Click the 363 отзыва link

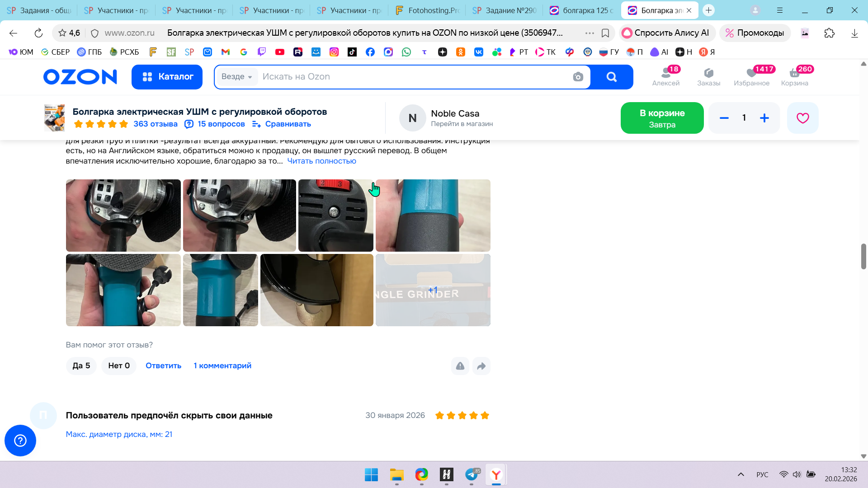155,124
